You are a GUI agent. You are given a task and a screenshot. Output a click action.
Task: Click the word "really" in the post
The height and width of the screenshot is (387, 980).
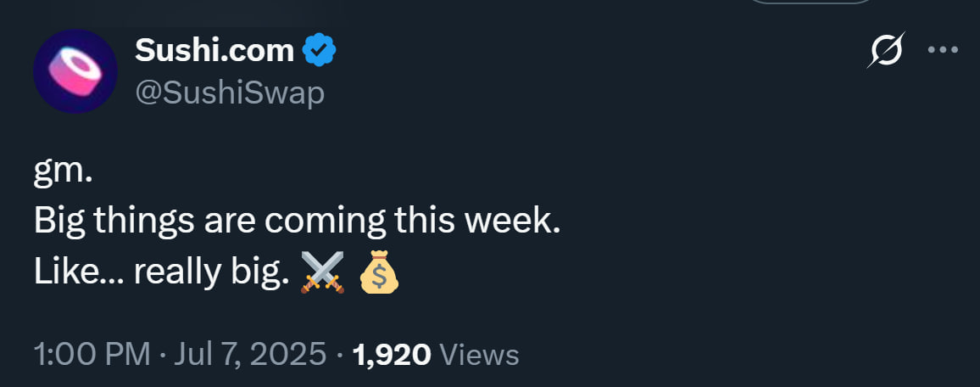(176, 273)
